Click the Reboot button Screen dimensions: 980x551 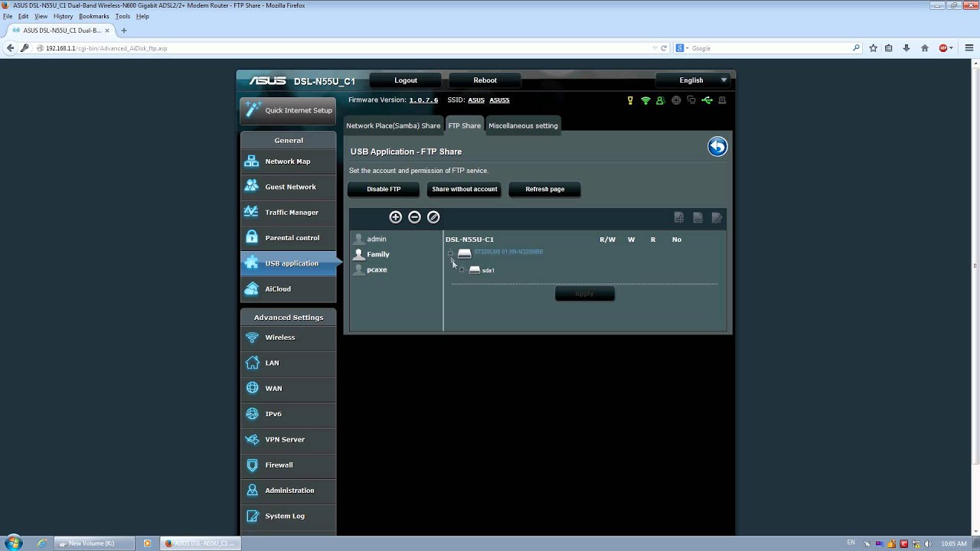[485, 80]
